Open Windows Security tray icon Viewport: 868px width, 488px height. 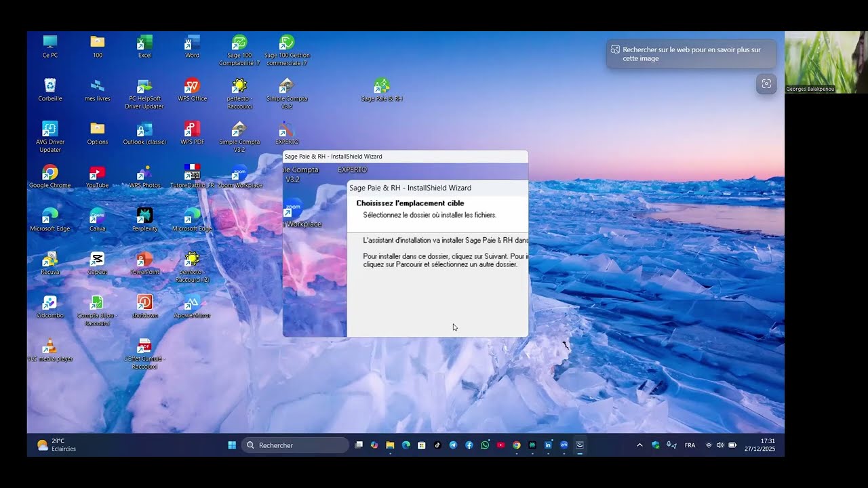click(656, 445)
